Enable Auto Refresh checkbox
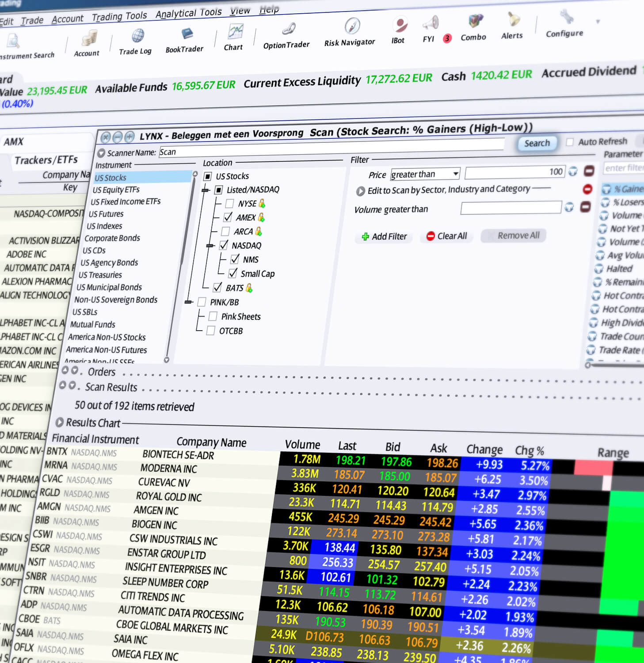Image resolution: width=644 pixels, height=663 pixels. 570,142
